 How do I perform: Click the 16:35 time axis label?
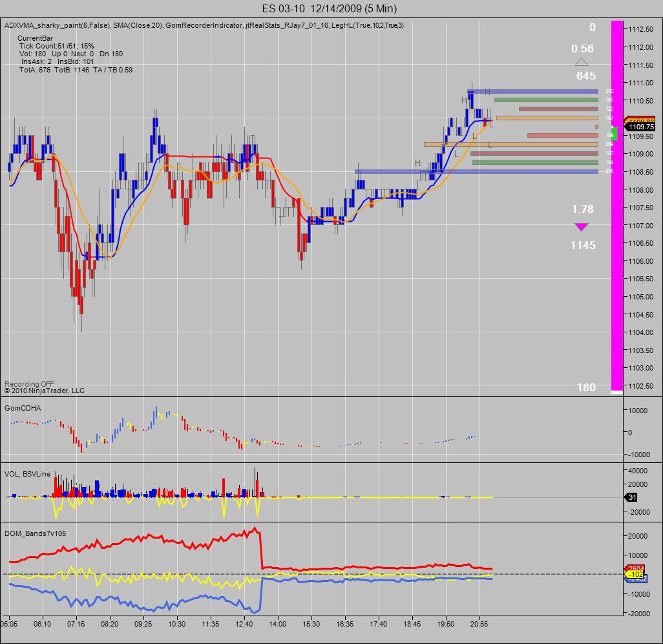click(x=344, y=624)
